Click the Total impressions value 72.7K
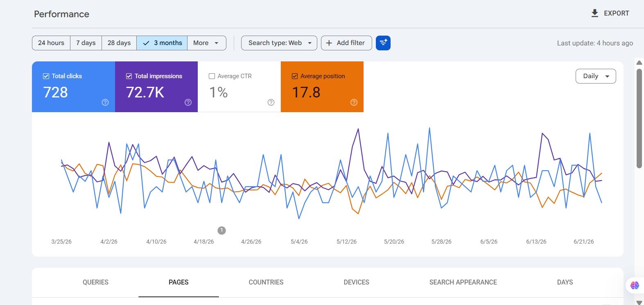This screenshot has width=644, height=305. pos(145,93)
